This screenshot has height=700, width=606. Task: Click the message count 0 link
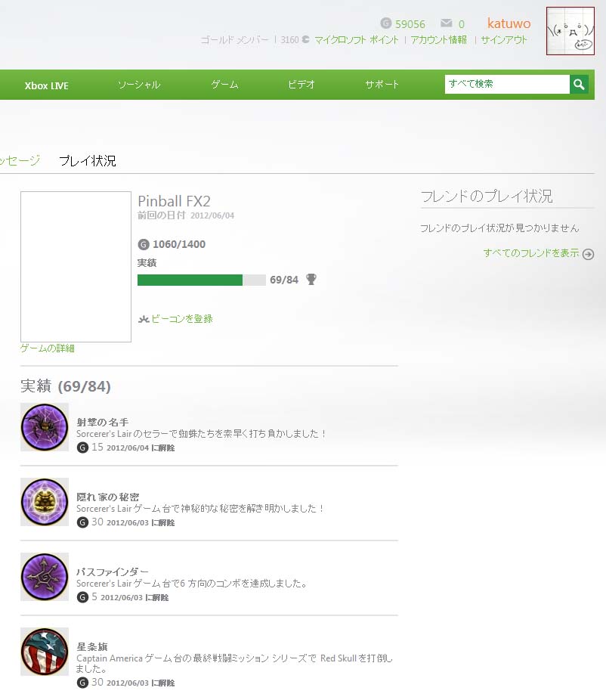tap(462, 24)
